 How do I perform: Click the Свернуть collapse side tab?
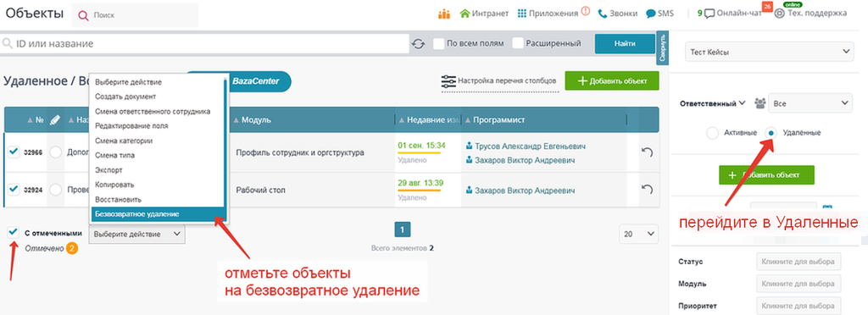click(663, 48)
